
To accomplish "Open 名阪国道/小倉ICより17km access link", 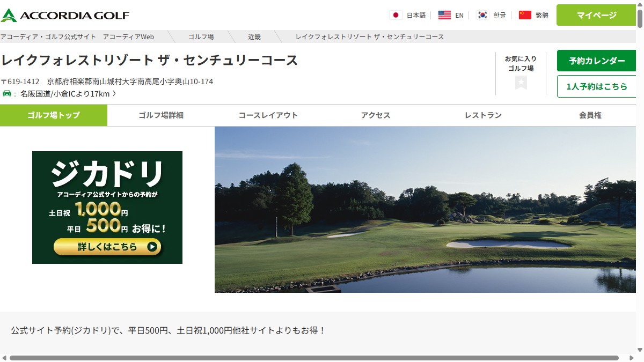I will click(68, 94).
